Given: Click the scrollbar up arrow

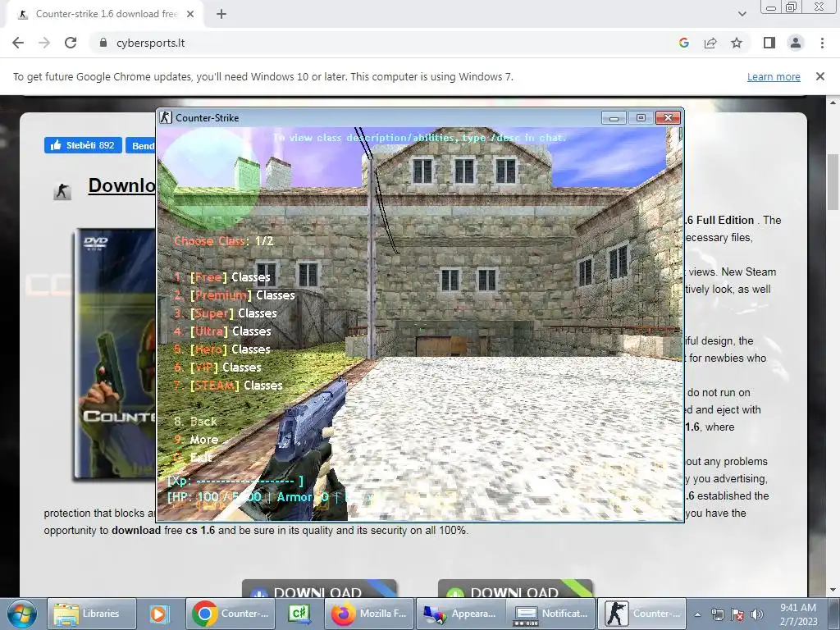Looking at the screenshot, I should (833, 102).
